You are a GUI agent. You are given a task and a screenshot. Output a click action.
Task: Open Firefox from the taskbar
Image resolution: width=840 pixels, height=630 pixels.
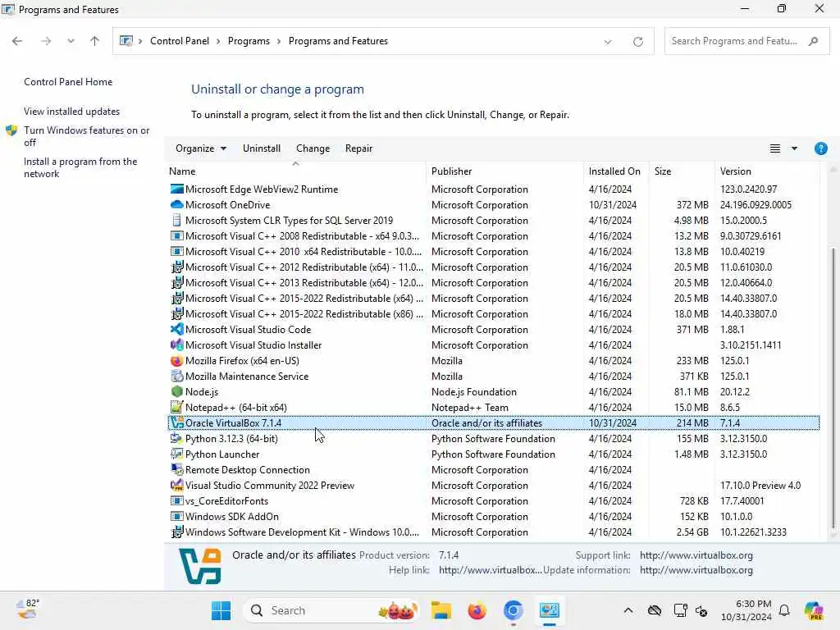[477, 610]
